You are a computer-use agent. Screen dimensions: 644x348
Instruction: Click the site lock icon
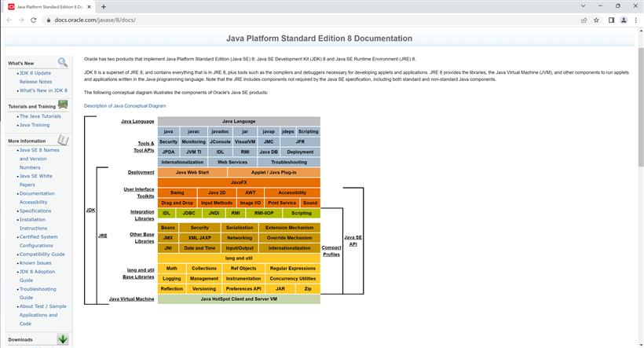[x=49, y=20]
